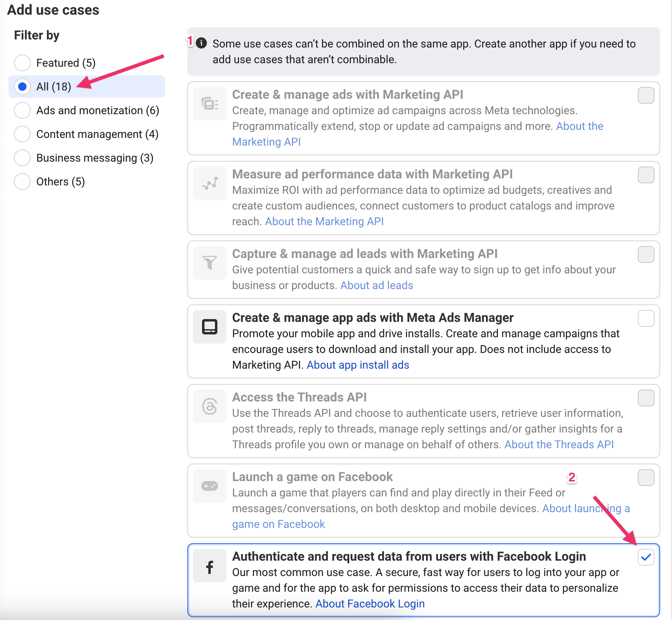
Task: Click the funnel icon for ad leads
Action: pyautogui.click(x=210, y=263)
